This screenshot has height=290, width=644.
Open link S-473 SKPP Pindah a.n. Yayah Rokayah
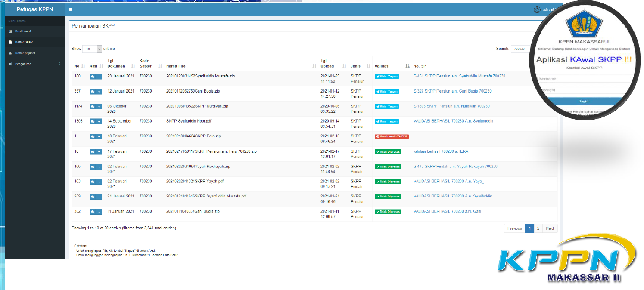[x=455, y=167]
